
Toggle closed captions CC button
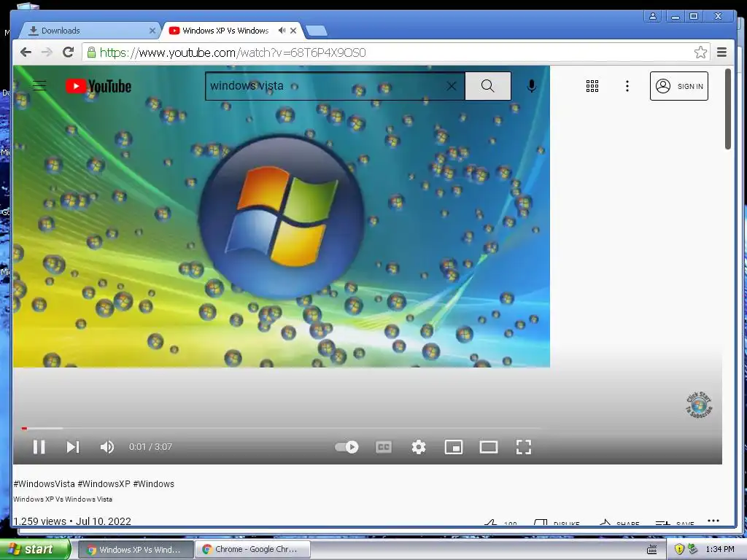[x=384, y=447]
